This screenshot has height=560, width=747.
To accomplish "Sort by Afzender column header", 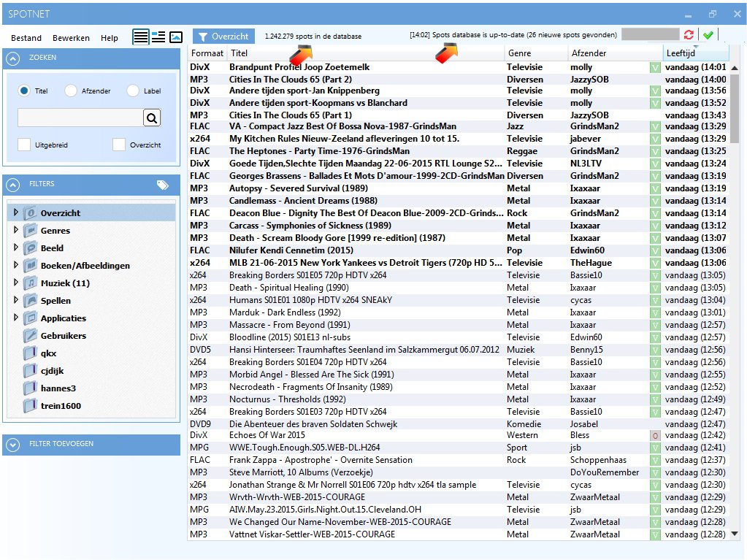I will tap(615, 53).
